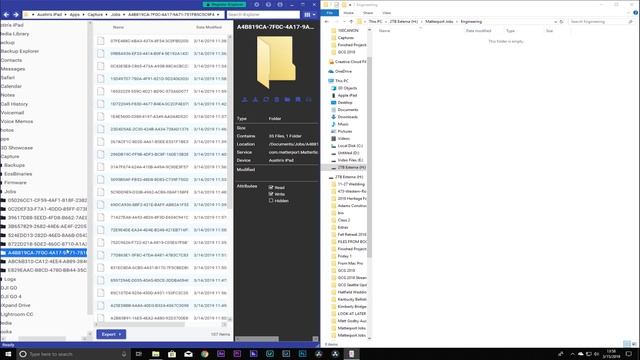Click File Explorer's refresh icon
Viewport: 640px width, 360px height.
(562, 22)
